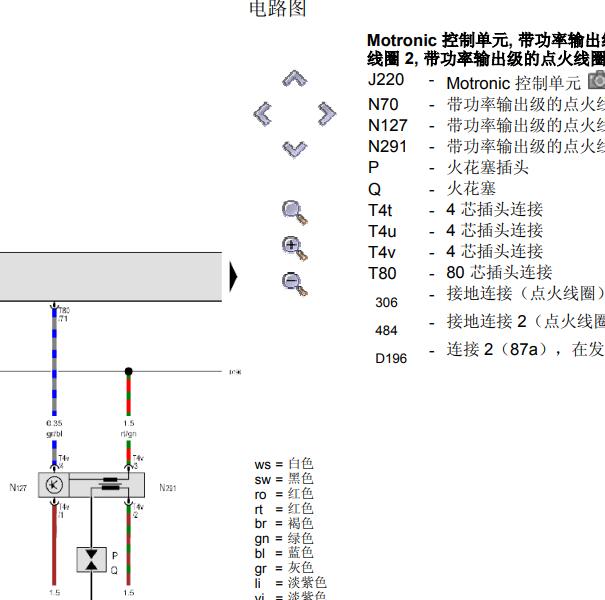Image resolution: width=605 pixels, height=600 pixels.
Task: Click the gr/bl wire color label
Action: (54, 434)
